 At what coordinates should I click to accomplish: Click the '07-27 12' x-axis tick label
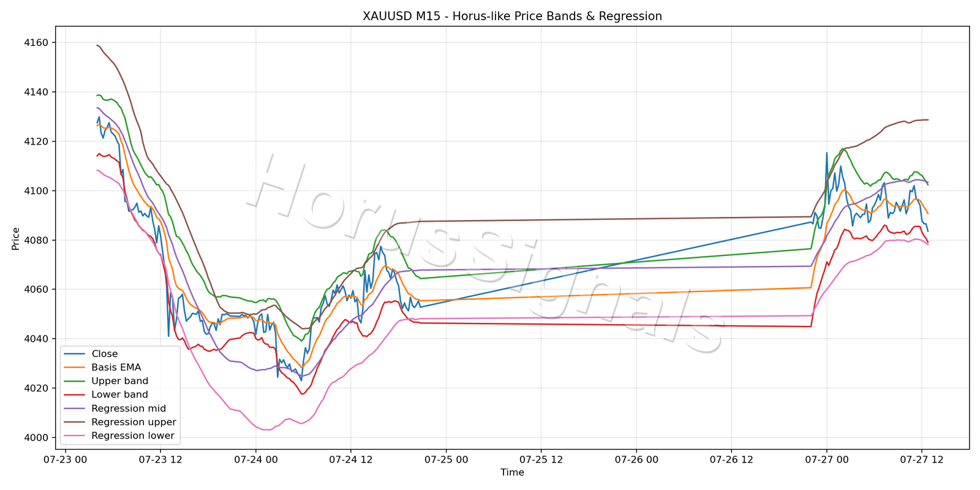(x=921, y=459)
